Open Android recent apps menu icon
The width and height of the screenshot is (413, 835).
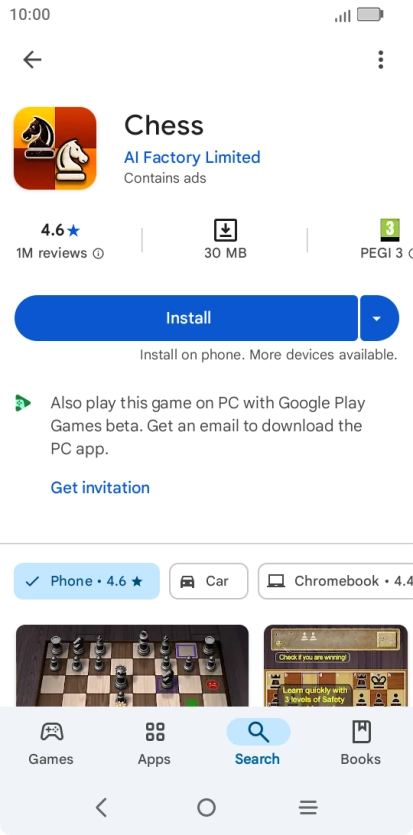tap(308, 808)
